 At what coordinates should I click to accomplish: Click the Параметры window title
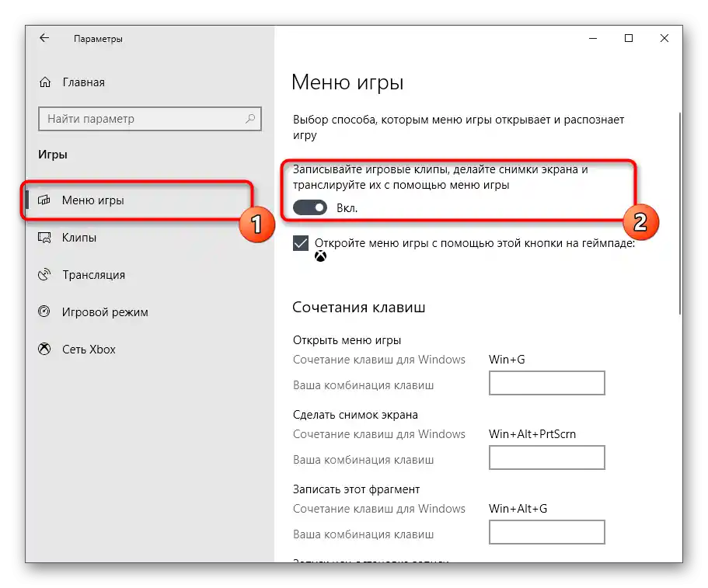pyautogui.click(x=98, y=39)
